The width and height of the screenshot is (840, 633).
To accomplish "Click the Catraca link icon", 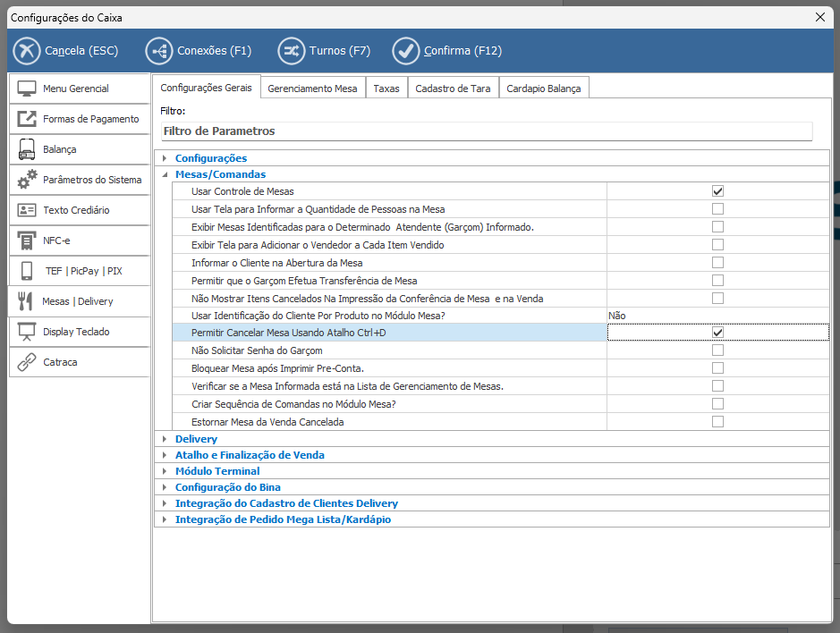I will tap(27, 362).
